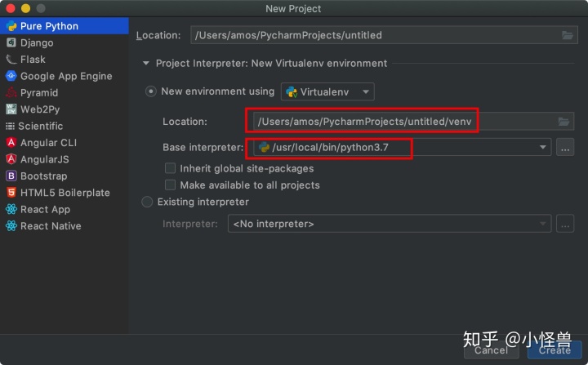Click the Bootstrap B icon
This screenshot has width=588, height=365.
tap(11, 176)
